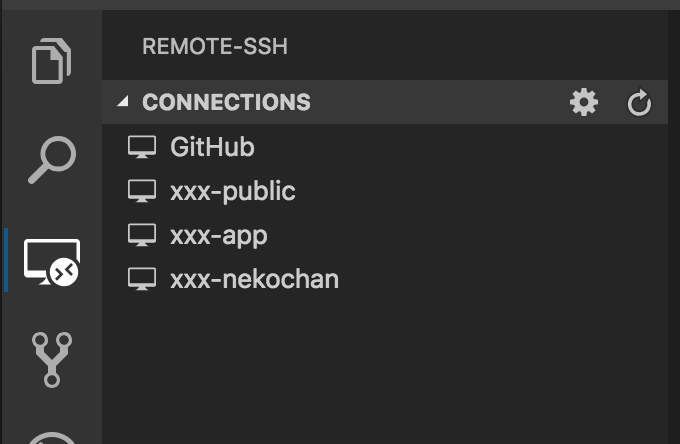
Task: Collapse the Connections section triangle
Action: click(x=123, y=102)
